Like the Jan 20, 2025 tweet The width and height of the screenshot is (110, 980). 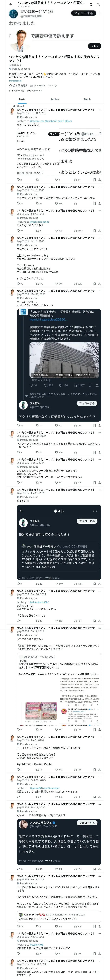pos(56,584)
